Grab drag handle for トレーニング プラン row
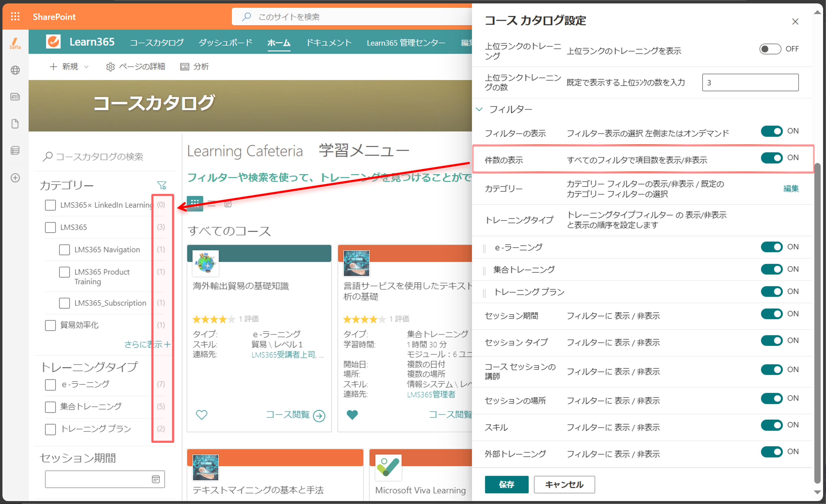Image resolution: width=826 pixels, height=504 pixels. click(484, 293)
